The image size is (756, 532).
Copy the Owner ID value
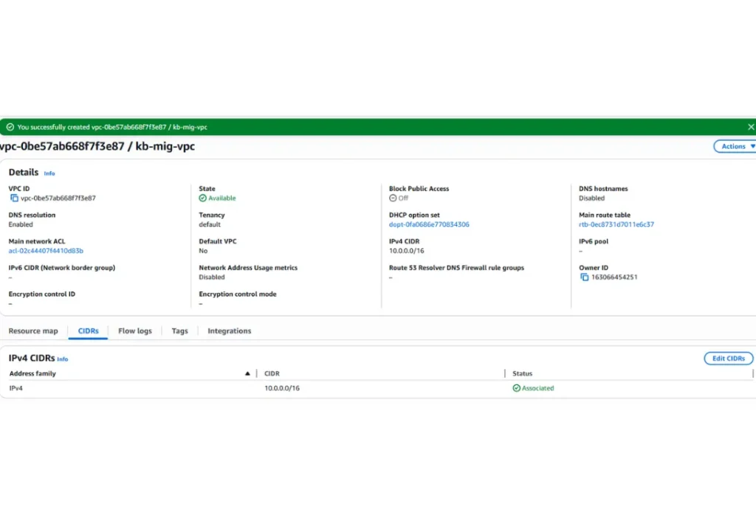(584, 277)
